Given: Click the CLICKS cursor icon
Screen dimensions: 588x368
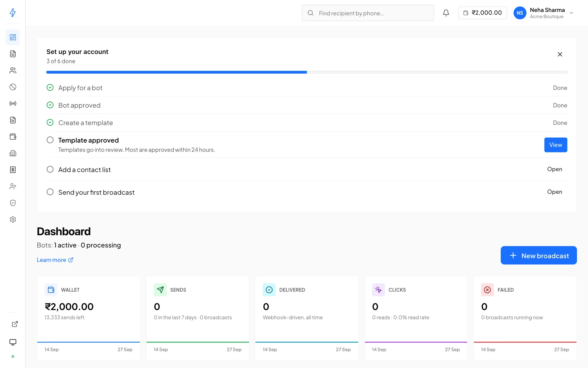Looking at the screenshot, I should coord(378,290).
